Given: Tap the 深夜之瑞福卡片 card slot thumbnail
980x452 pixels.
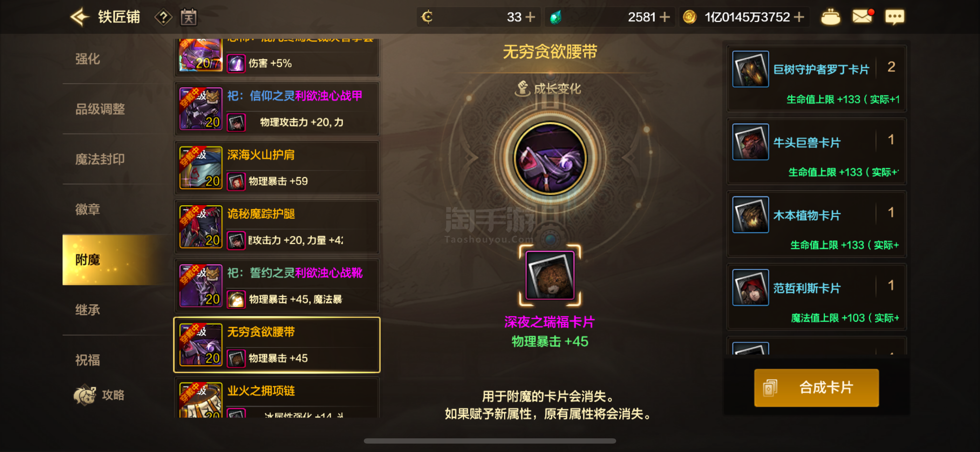Looking at the screenshot, I should 550,275.
